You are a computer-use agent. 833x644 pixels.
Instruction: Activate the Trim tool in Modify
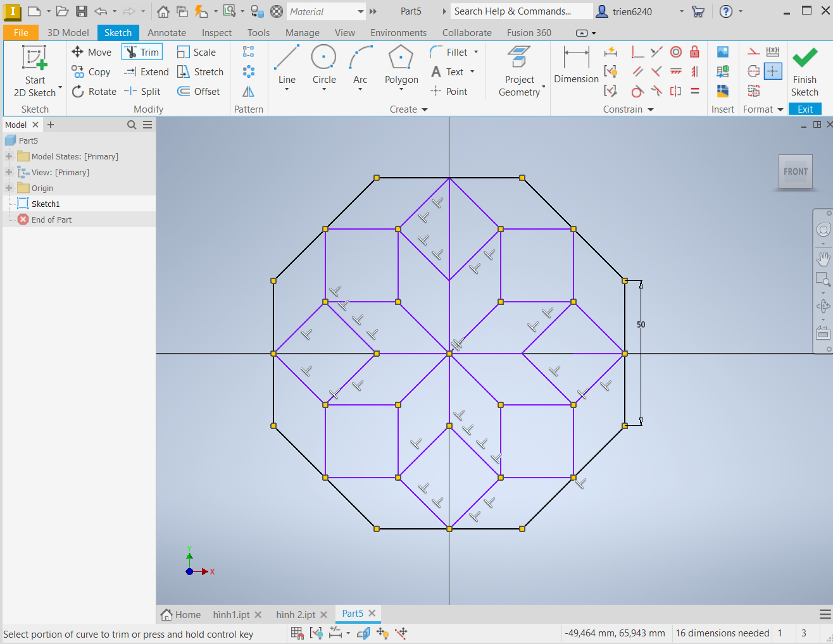[142, 52]
